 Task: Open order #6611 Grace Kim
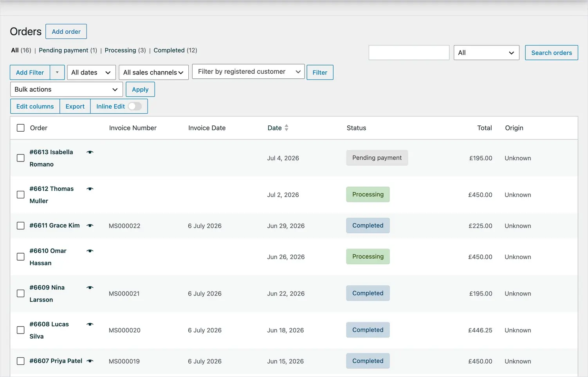(x=55, y=225)
